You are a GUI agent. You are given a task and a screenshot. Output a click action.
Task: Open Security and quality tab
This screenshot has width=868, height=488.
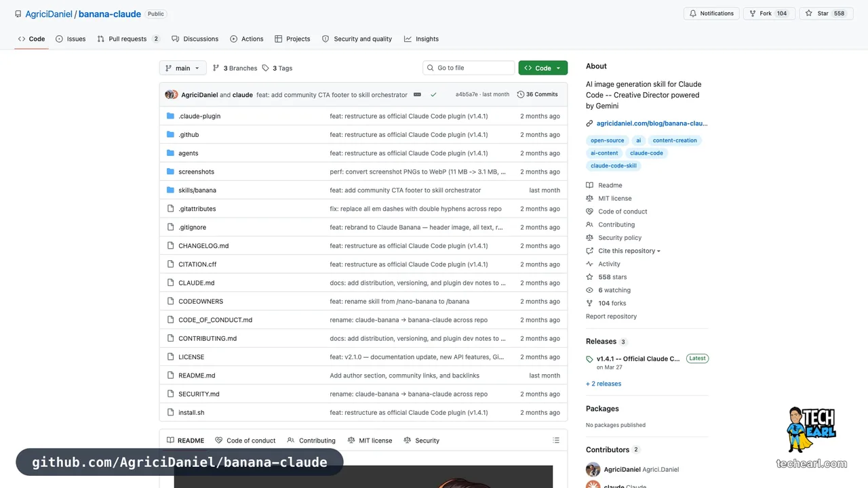click(357, 39)
